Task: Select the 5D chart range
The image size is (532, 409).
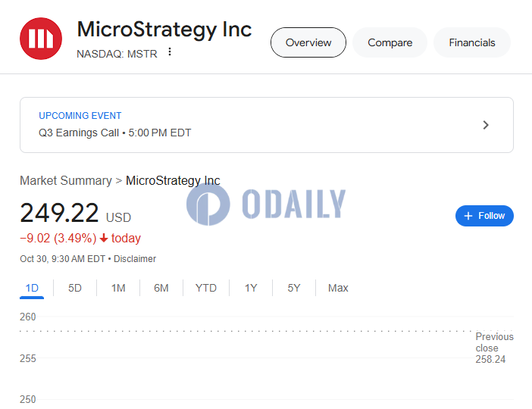Action: tap(75, 289)
